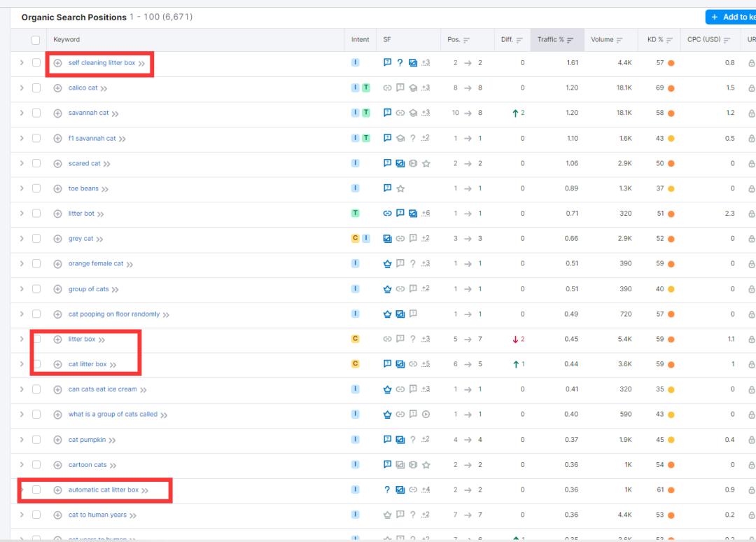Viewport: 756px width, 542px height.
Task: Click the sort icon in the KD % column header
Action: pyautogui.click(x=669, y=40)
